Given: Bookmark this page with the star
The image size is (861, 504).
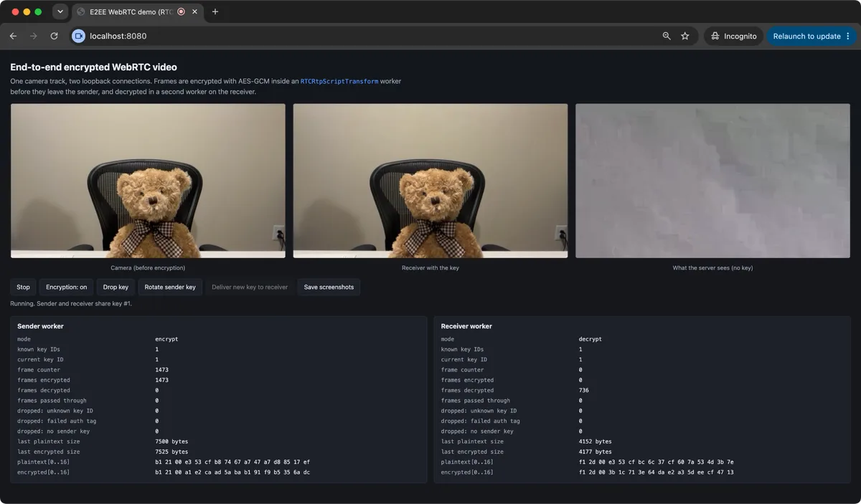Looking at the screenshot, I should tap(685, 36).
